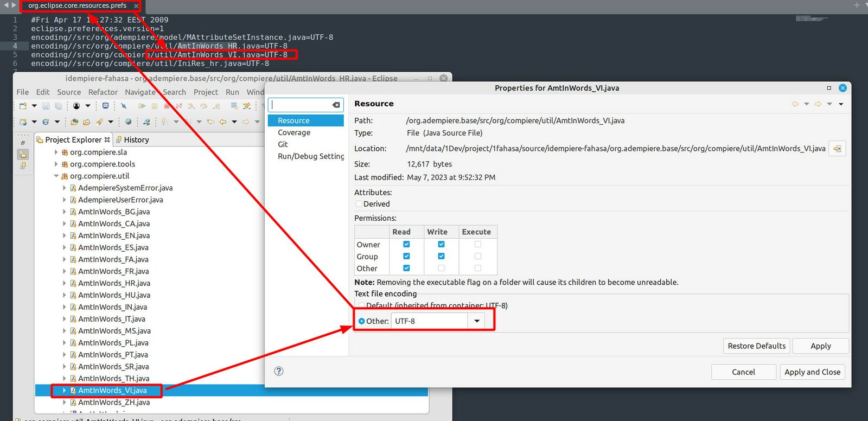Open the Navigate menu
The image size is (868, 421).
coord(140,92)
